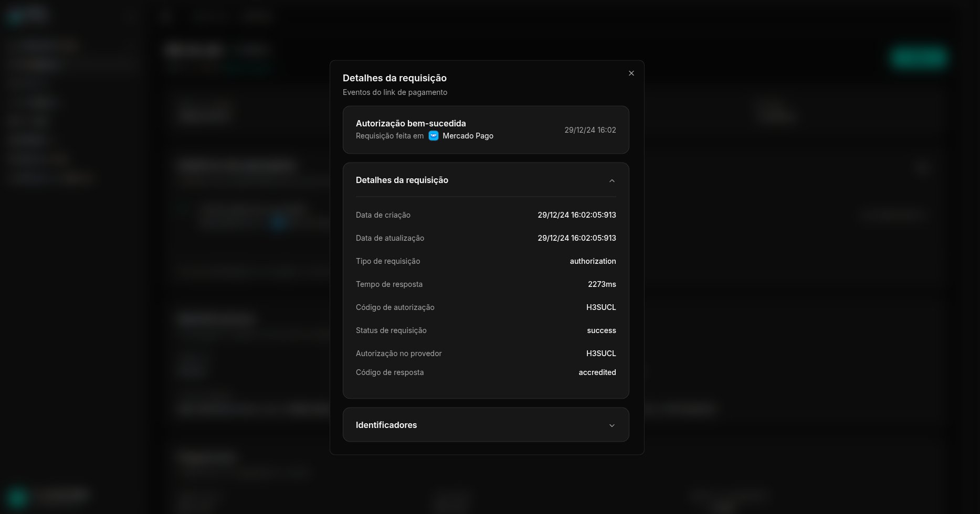Click the blue Mercado Pago logo icon
Viewport: 980px width, 514px height.
(434, 136)
